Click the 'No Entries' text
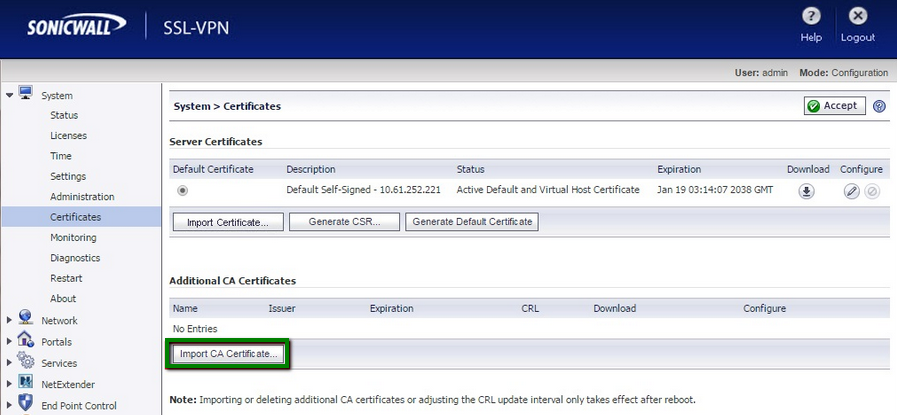Image resolution: width=897 pixels, height=415 pixels. (195, 329)
